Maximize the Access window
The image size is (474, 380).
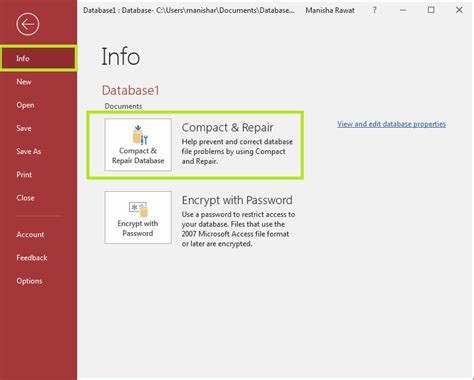431,10
